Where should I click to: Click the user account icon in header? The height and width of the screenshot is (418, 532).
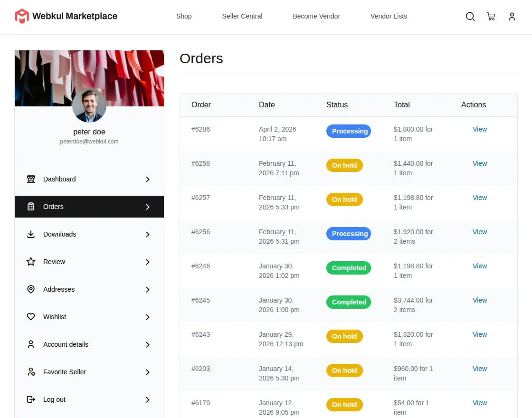click(512, 16)
